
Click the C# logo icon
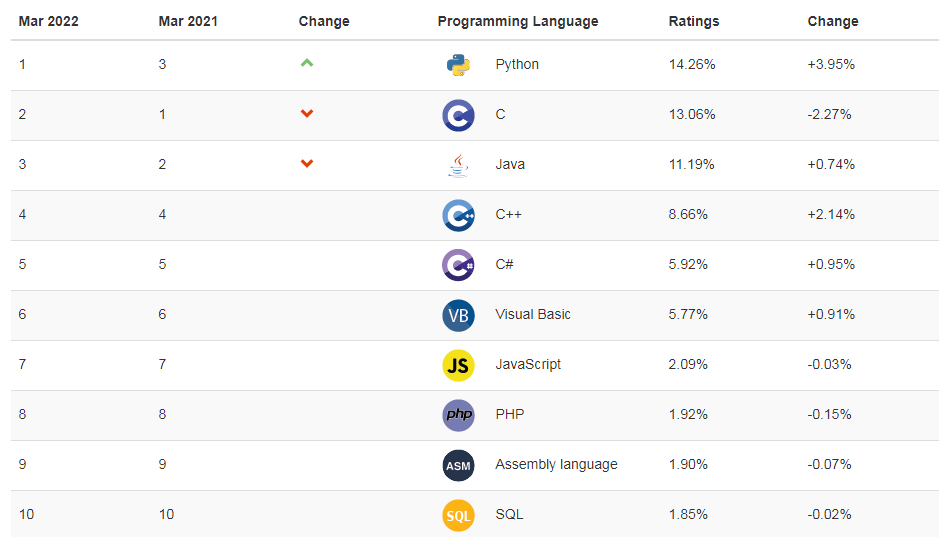tap(458, 265)
